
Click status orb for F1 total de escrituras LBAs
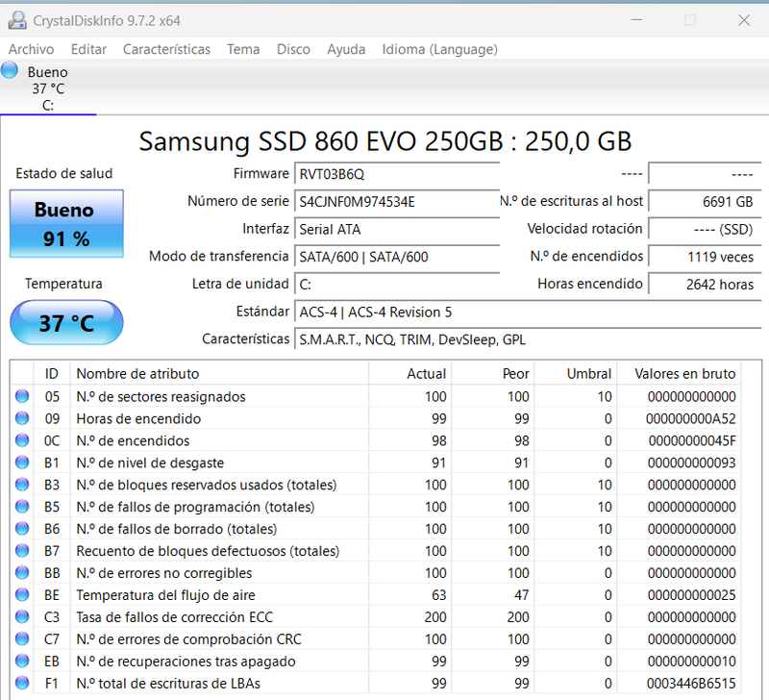pyautogui.click(x=22, y=683)
